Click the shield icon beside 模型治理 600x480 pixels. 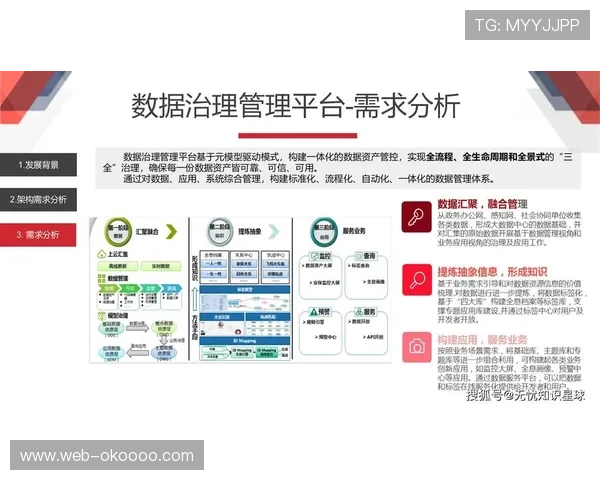102,315
